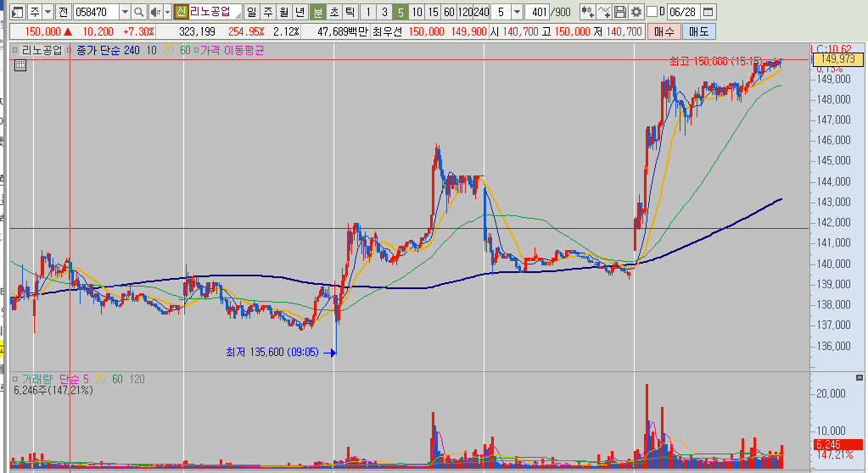Click the '신' credit indicator icon
Image resolution: width=868 pixels, height=473 pixels.
point(181,12)
